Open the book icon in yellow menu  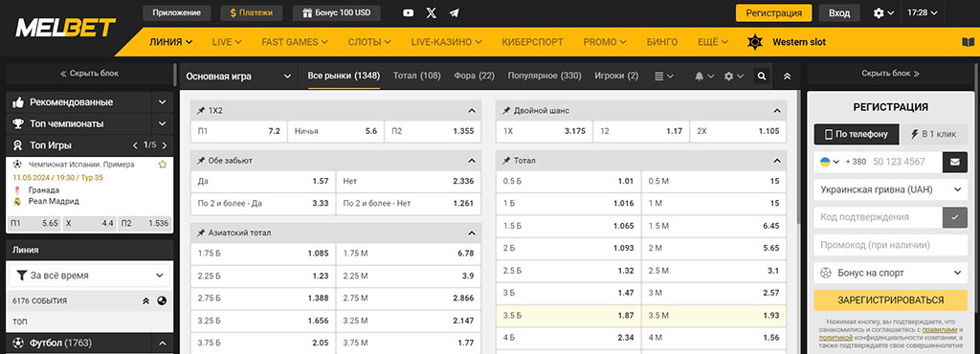click(968, 42)
